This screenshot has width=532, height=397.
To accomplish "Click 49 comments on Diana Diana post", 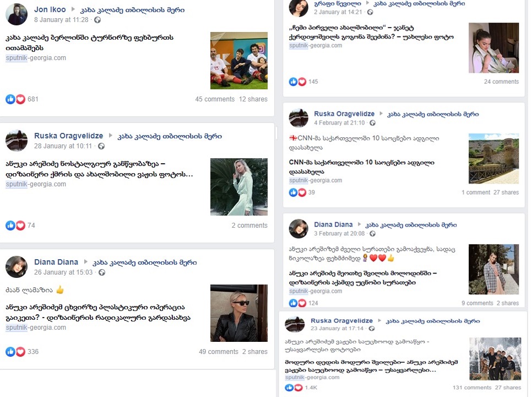I will [x=219, y=352].
